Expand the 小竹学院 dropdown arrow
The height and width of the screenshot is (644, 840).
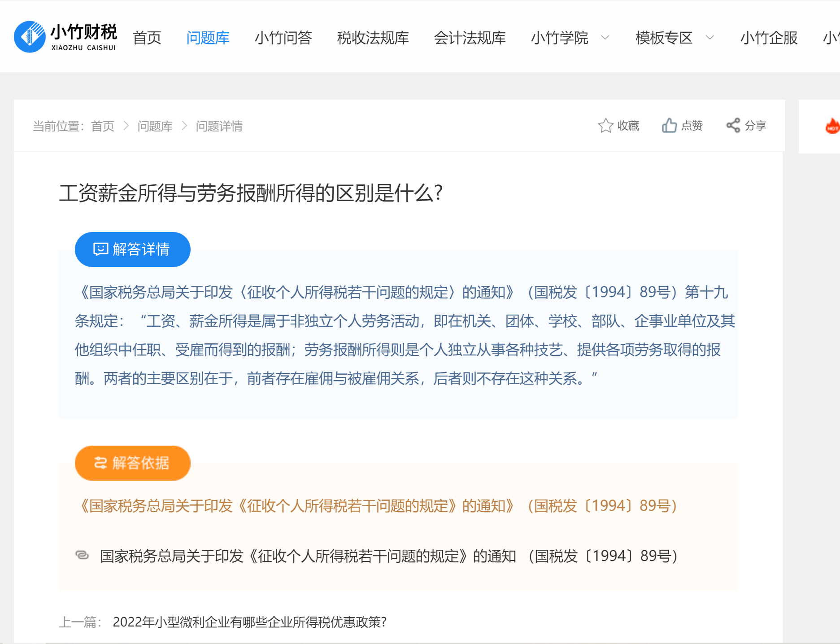pos(605,38)
